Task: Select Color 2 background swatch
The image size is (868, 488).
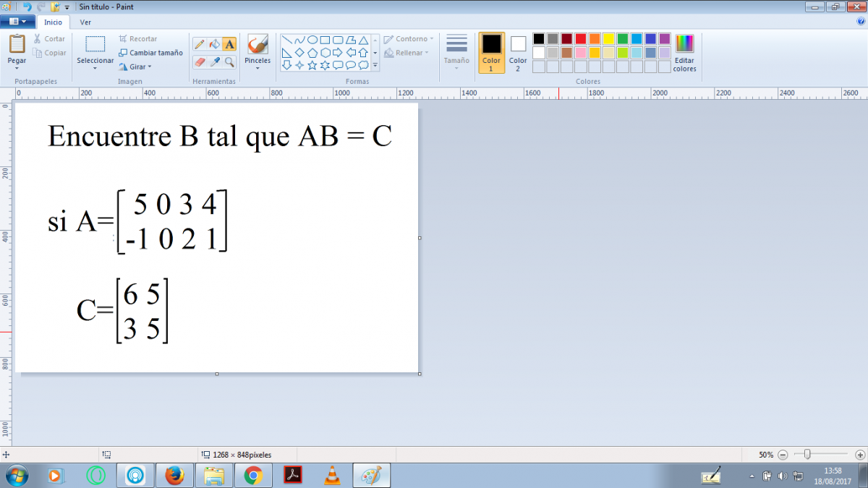Action: tap(518, 52)
